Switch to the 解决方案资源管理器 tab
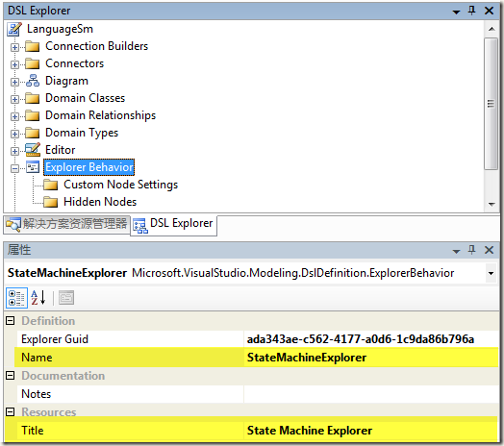The width and height of the screenshot is (504, 446). [67, 224]
